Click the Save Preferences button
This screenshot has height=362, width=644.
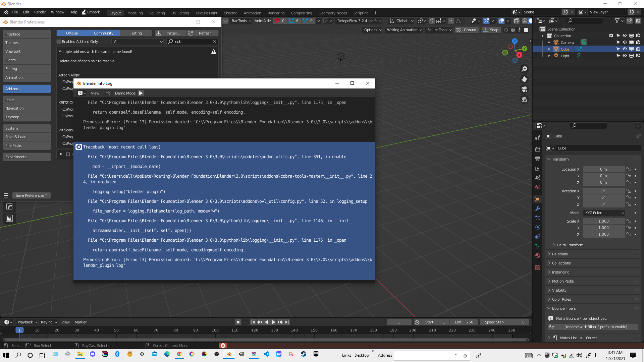click(31, 195)
